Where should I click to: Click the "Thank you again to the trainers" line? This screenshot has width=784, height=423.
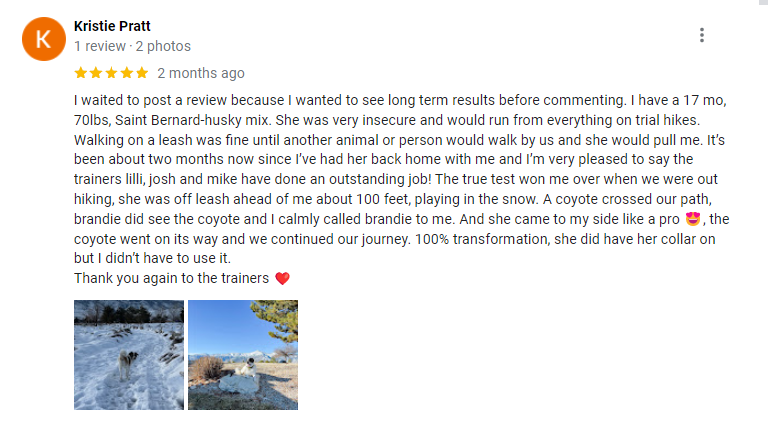(x=171, y=279)
